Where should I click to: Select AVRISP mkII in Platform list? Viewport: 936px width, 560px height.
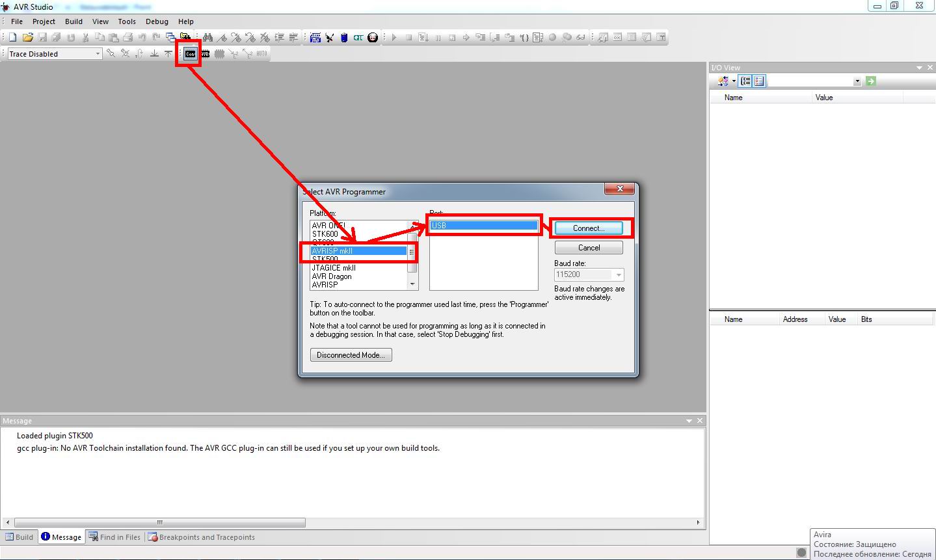click(359, 251)
